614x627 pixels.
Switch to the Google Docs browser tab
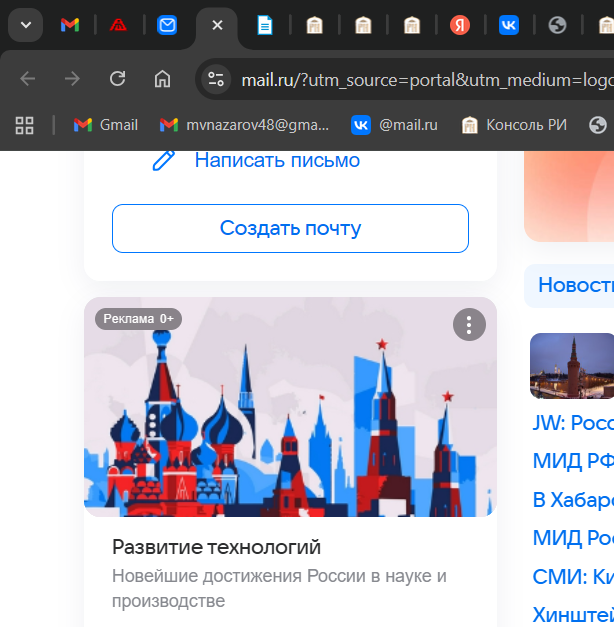[x=265, y=26]
